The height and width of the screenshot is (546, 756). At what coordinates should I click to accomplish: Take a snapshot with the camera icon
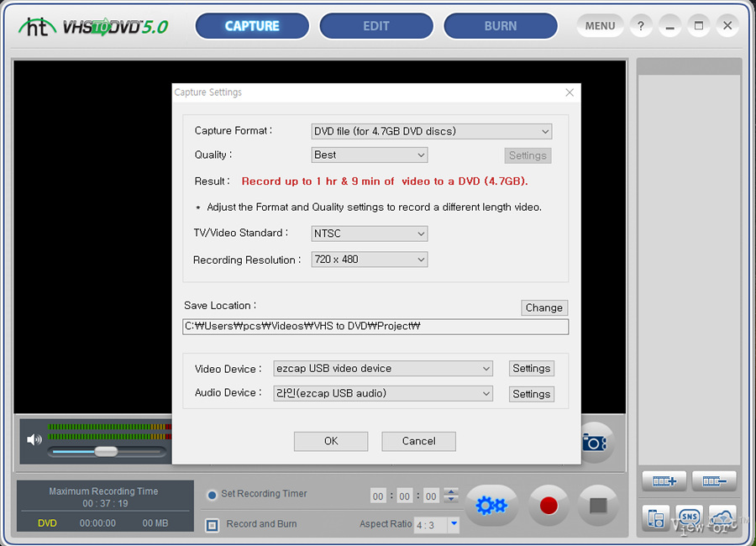pyautogui.click(x=595, y=443)
